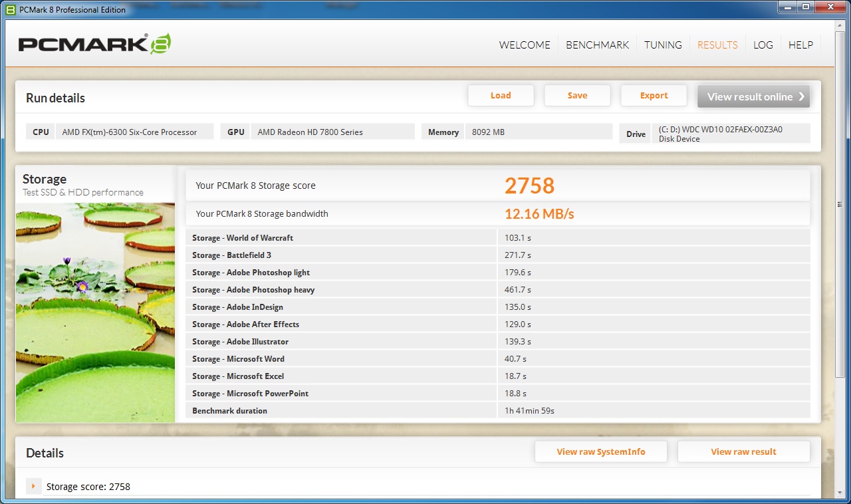Click the Storage score: 2758 details text
This screenshot has height=504, width=851.
(88, 487)
